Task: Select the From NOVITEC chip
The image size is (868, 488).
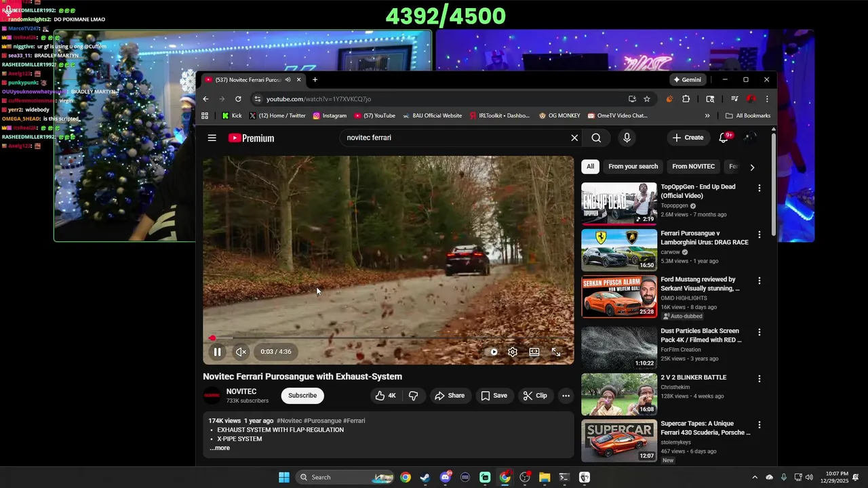Action: point(693,167)
